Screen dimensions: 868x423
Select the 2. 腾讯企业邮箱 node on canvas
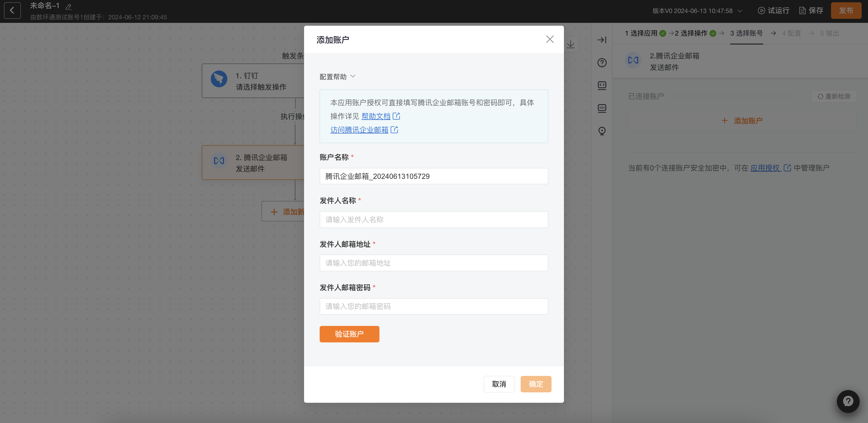click(253, 163)
